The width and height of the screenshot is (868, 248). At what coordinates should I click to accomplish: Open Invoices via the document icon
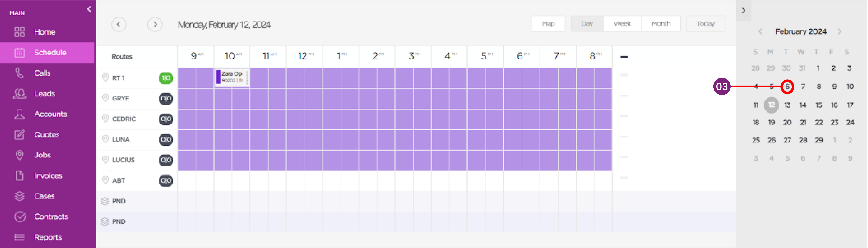pyautogui.click(x=20, y=176)
